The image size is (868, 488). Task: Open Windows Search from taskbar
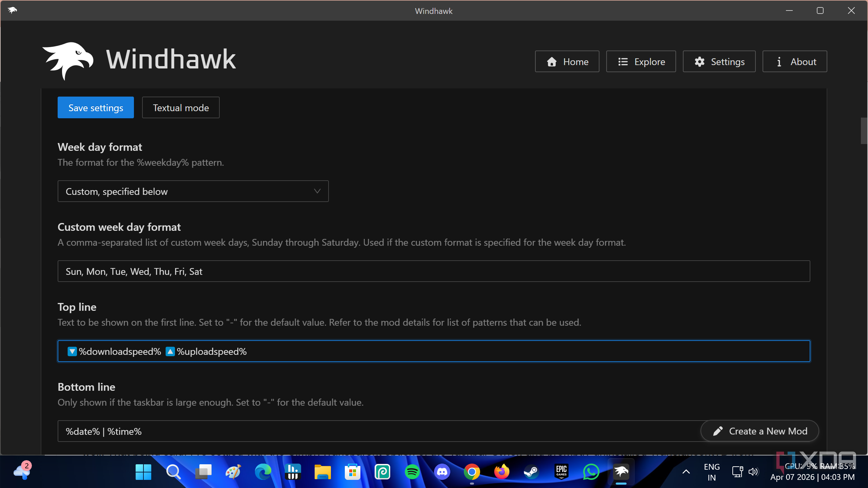(173, 472)
